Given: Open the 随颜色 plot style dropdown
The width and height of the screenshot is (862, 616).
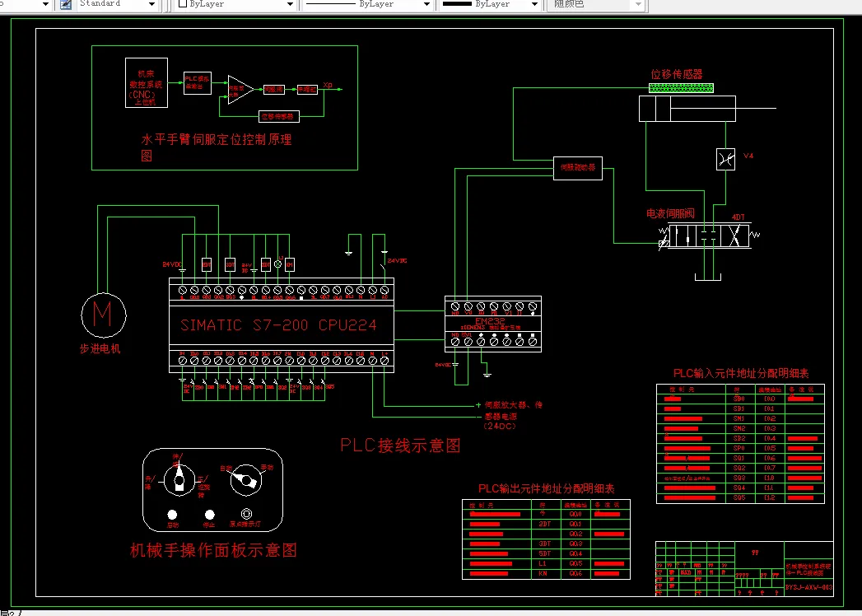Looking at the screenshot, I should click(639, 4).
